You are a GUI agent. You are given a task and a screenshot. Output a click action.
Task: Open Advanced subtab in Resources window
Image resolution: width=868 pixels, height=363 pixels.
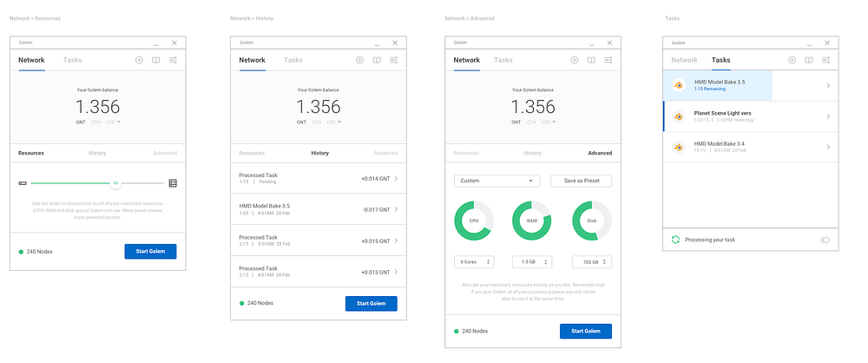pyautogui.click(x=165, y=153)
